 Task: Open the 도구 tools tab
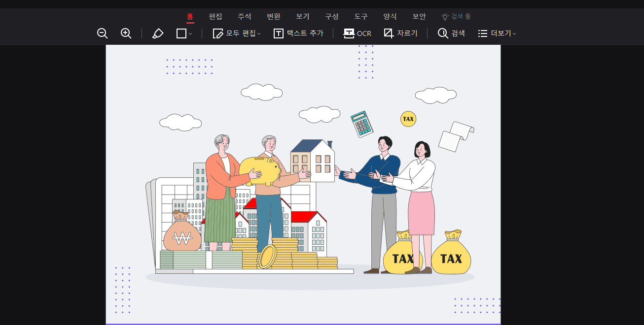point(361,16)
